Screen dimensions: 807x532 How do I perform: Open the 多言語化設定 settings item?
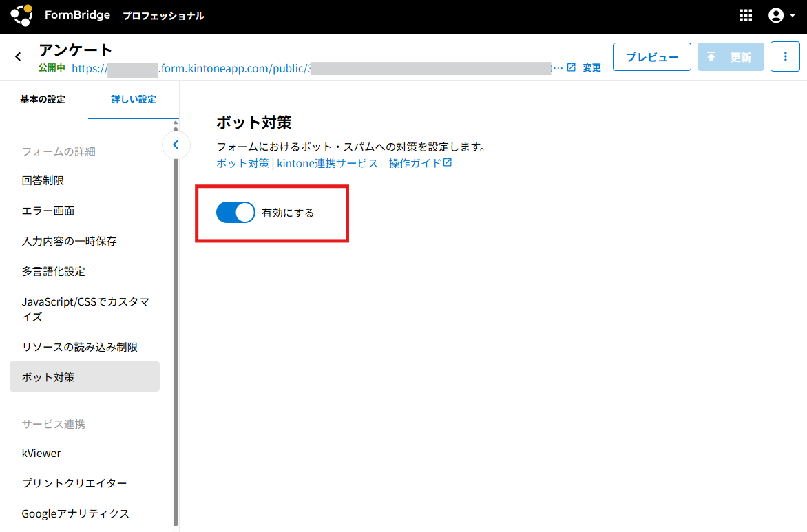[53, 271]
